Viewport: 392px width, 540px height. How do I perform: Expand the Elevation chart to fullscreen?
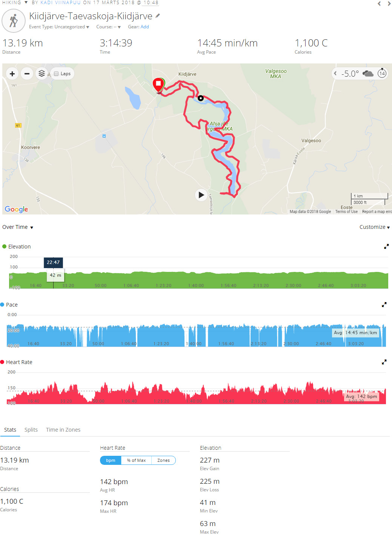(386, 246)
